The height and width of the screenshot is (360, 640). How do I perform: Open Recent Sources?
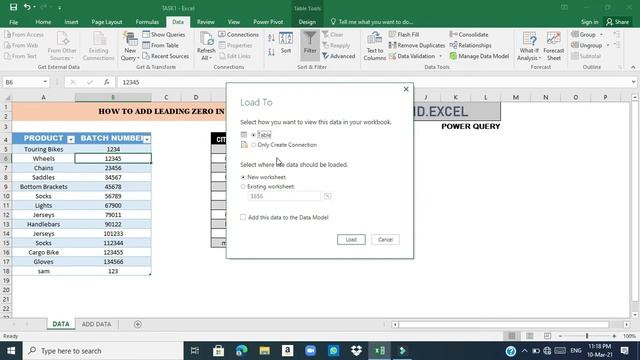[166, 56]
